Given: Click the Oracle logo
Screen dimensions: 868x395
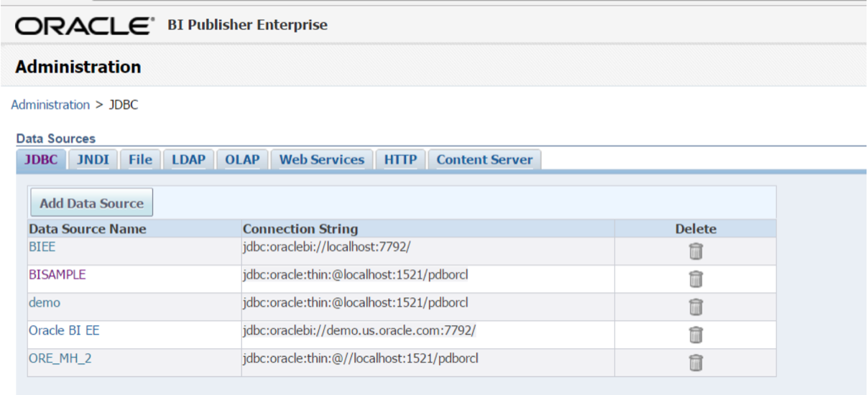Looking at the screenshot, I should point(86,26).
